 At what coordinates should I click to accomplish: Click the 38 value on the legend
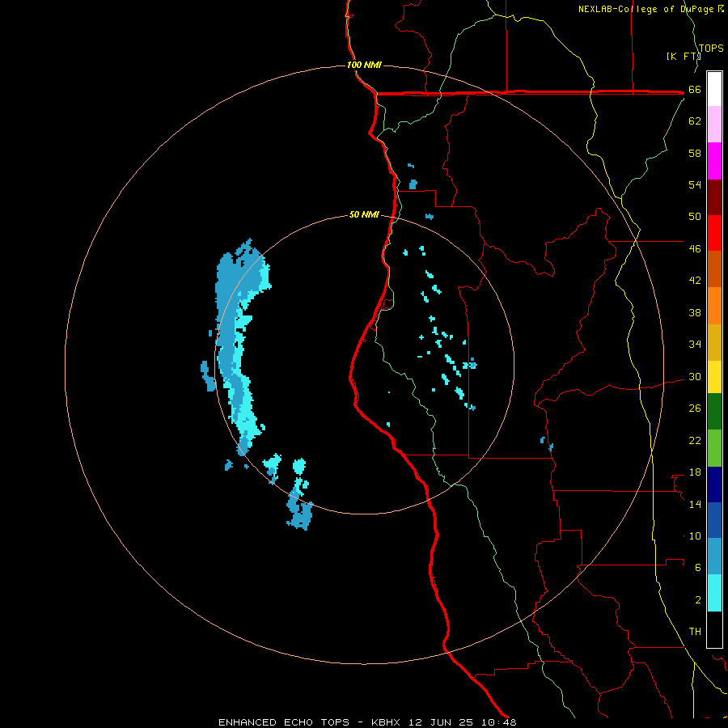695,312
